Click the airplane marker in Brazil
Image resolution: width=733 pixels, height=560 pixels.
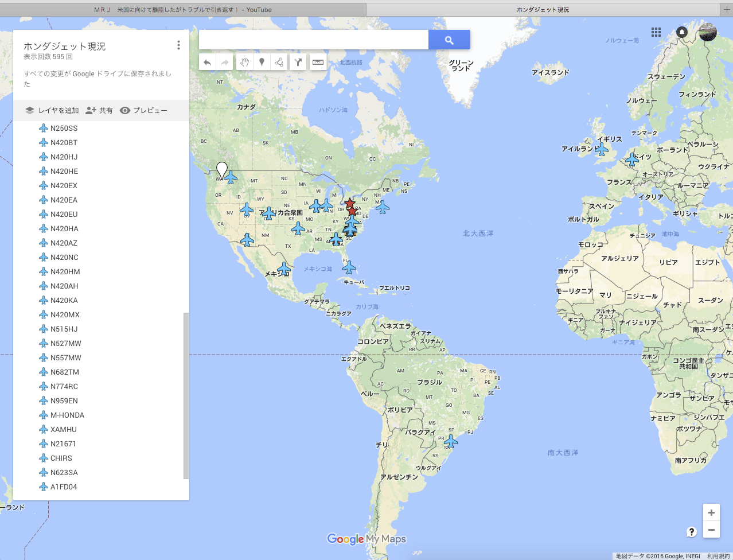[x=451, y=441]
